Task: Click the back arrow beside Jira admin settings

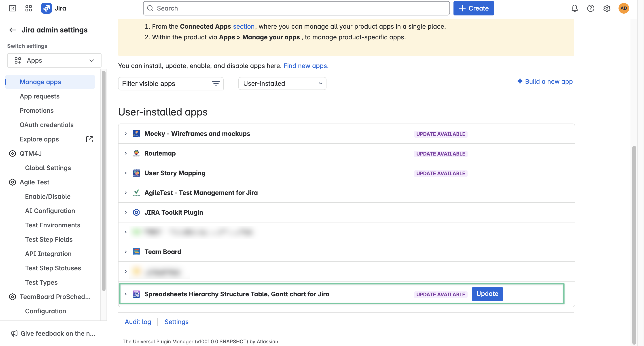Action: point(13,30)
